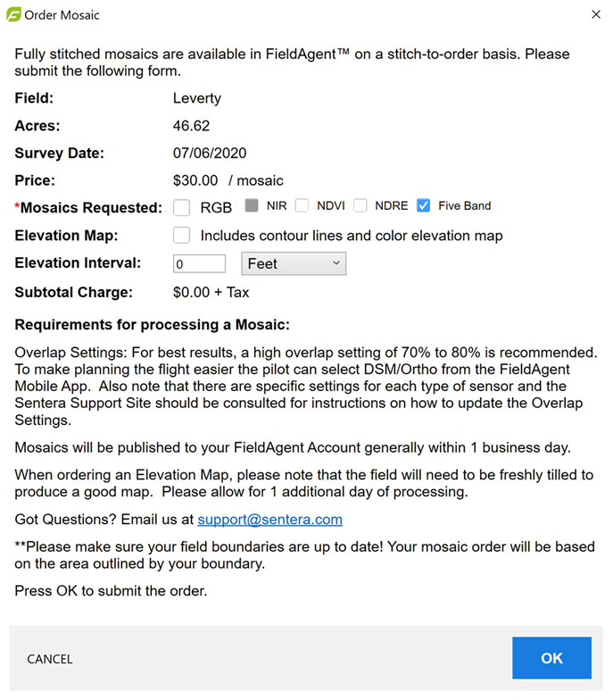
Task: Click the acres value 46.62
Action: pyautogui.click(x=191, y=126)
